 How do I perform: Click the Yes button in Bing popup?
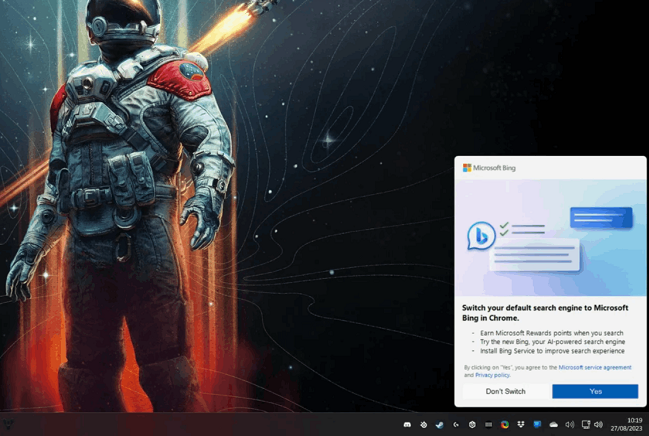pos(595,391)
